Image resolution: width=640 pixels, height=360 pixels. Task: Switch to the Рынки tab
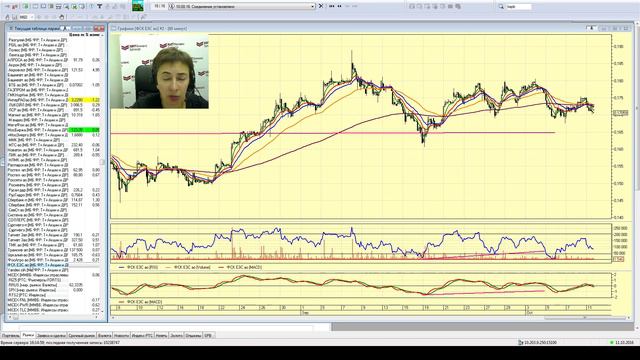coord(28,336)
